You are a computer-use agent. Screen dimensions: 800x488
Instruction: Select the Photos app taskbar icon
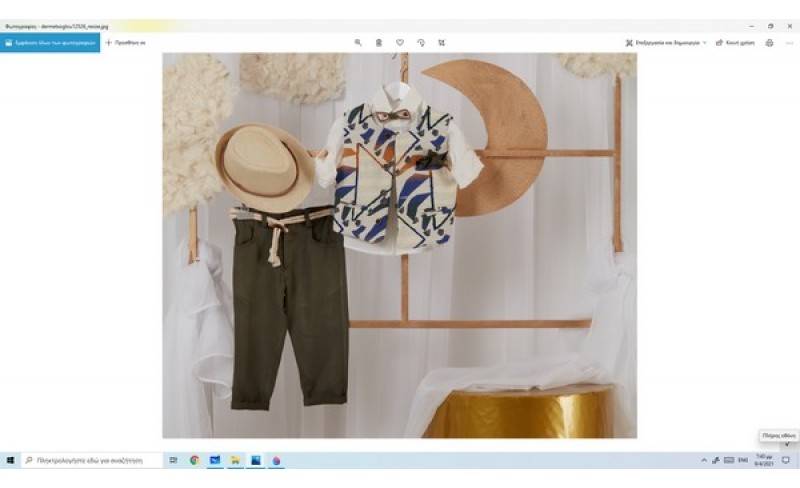(x=256, y=460)
